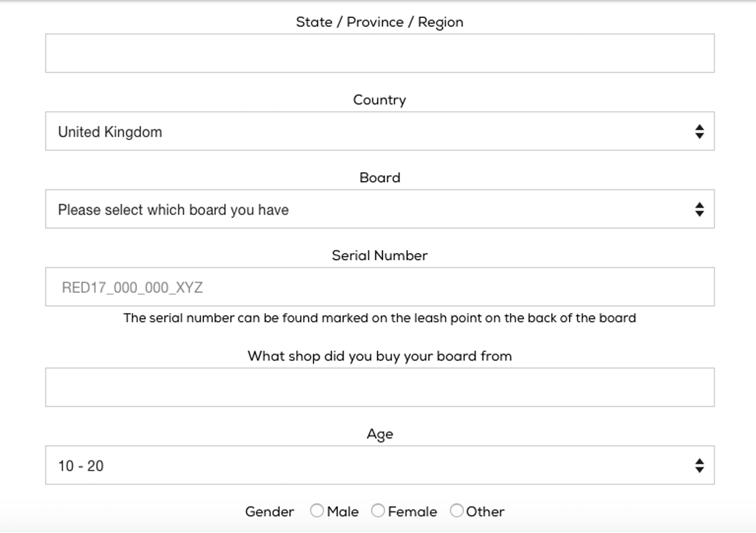Screen dimensions: 756x533
Task: Click the 'Board' field label
Action: (380, 178)
